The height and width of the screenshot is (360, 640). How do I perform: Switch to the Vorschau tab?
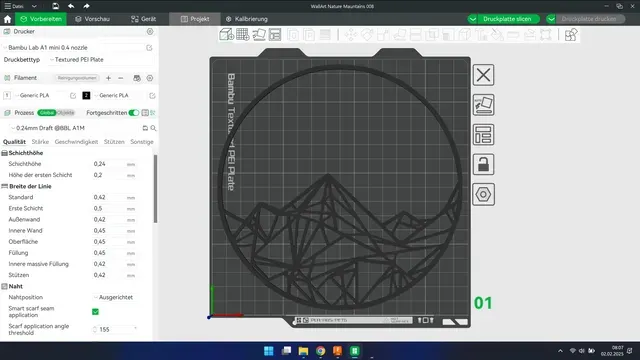click(x=93, y=19)
